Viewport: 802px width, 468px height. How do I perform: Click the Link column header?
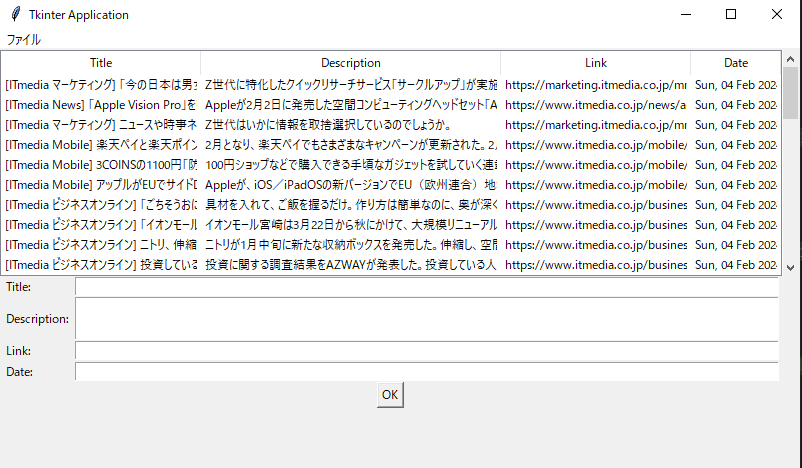(x=595, y=63)
